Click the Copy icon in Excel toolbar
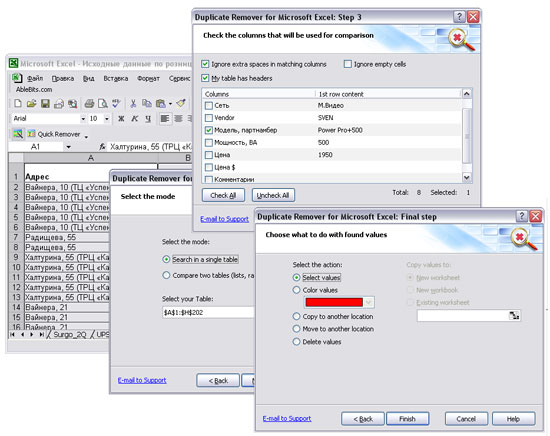Image resolution: width=550 pixels, height=436 pixels. tap(147, 103)
